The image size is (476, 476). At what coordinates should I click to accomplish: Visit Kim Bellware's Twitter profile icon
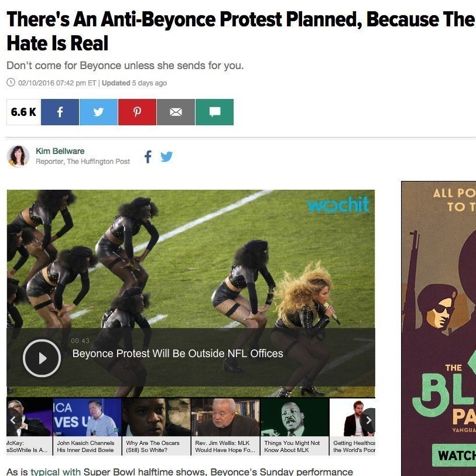(x=166, y=157)
